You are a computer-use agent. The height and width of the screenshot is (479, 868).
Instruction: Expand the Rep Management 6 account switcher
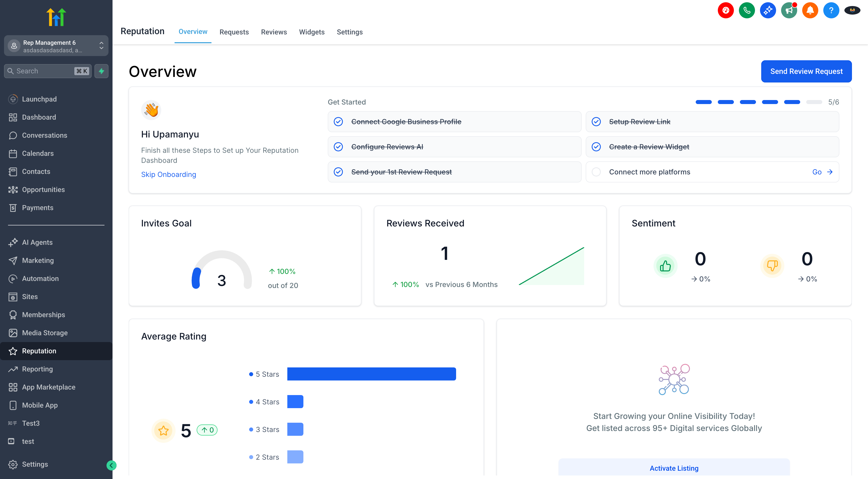click(56, 46)
